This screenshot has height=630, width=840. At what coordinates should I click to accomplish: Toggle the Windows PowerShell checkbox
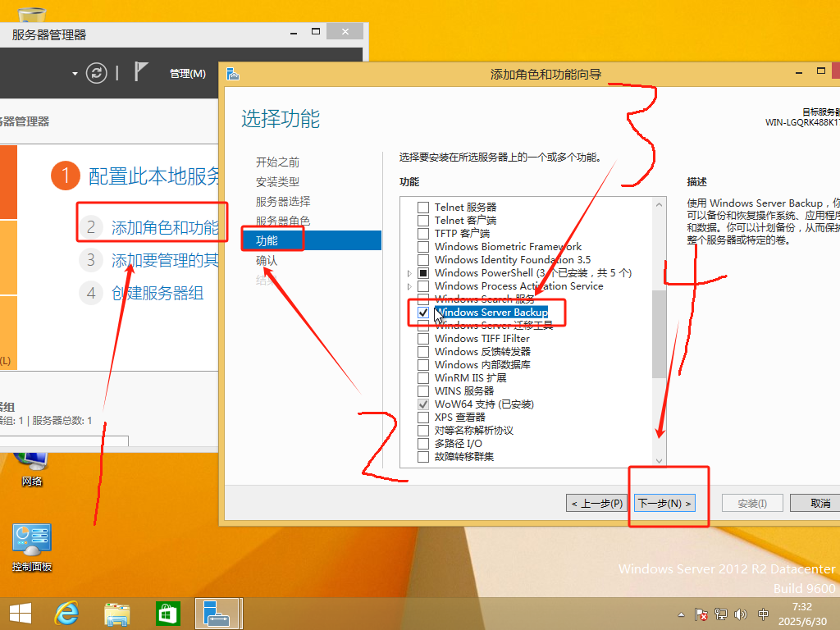(x=423, y=272)
